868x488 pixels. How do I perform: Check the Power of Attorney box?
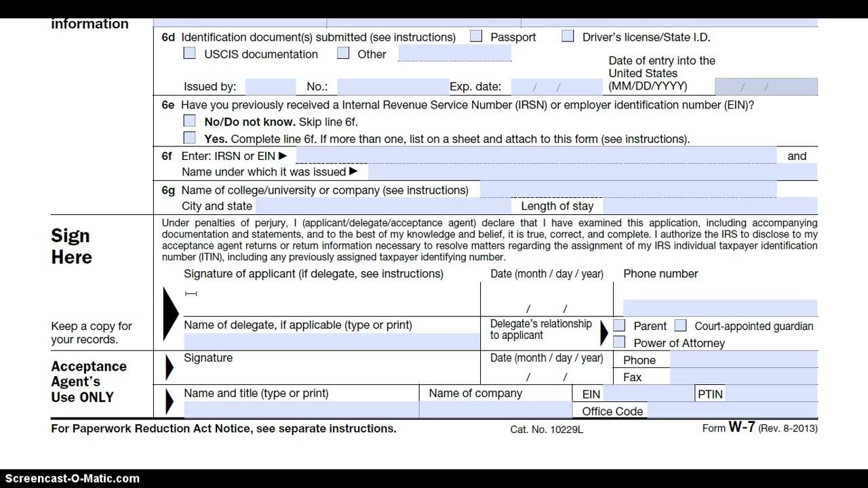tap(619, 342)
